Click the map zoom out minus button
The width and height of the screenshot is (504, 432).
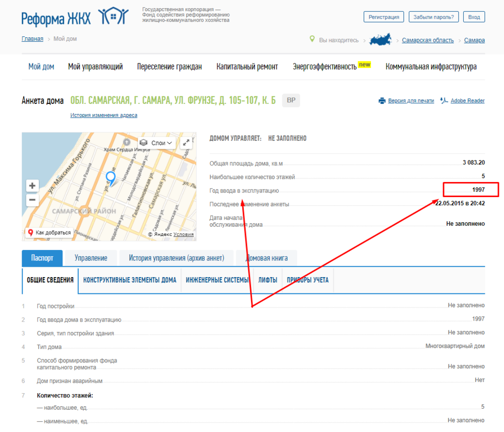pyautogui.click(x=32, y=200)
